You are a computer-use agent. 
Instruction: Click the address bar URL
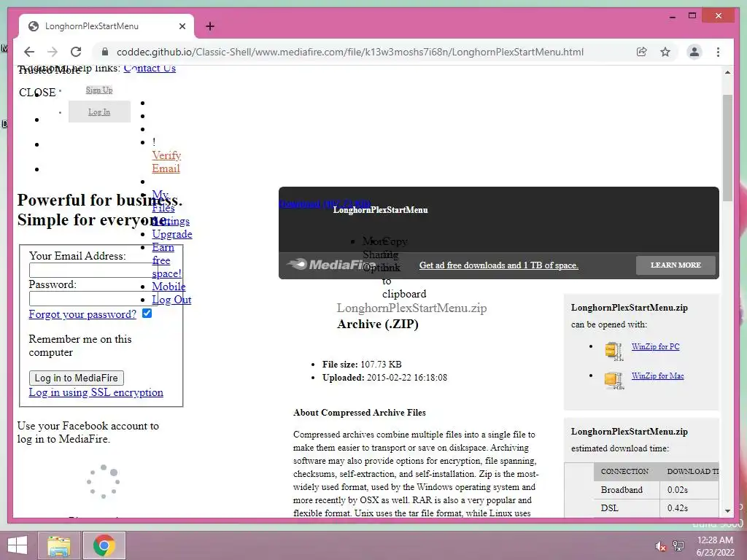[x=350, y=52]
